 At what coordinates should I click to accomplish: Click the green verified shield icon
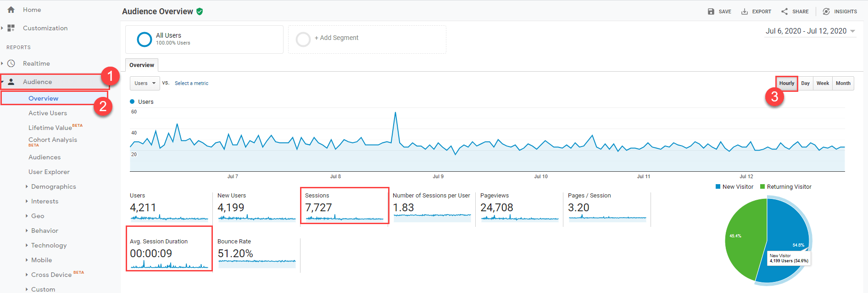[x=200, y=11]
